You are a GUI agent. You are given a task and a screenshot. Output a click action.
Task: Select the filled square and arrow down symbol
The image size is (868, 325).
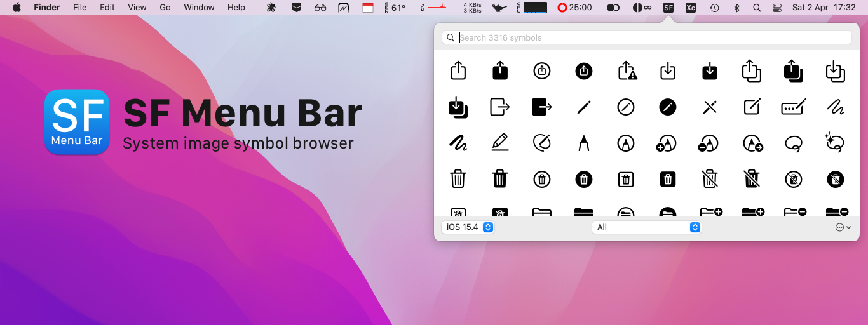(x=710, y=70)
